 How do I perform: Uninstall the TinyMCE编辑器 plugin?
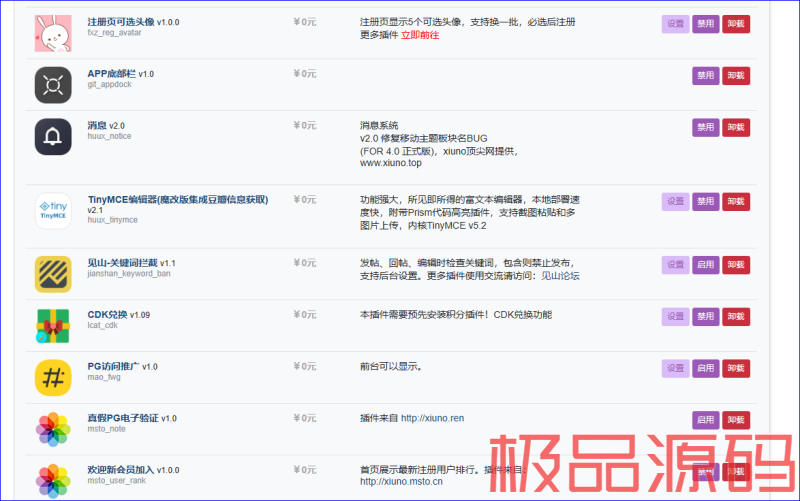(736, 202)
